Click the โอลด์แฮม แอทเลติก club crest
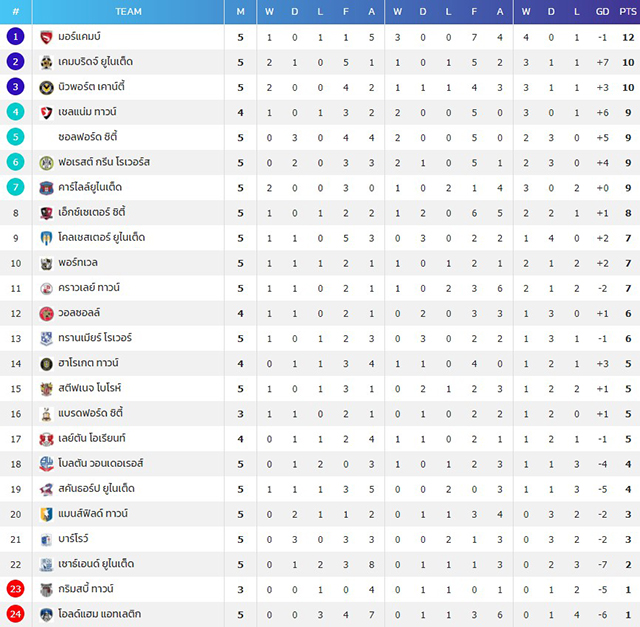 point(46,614)
